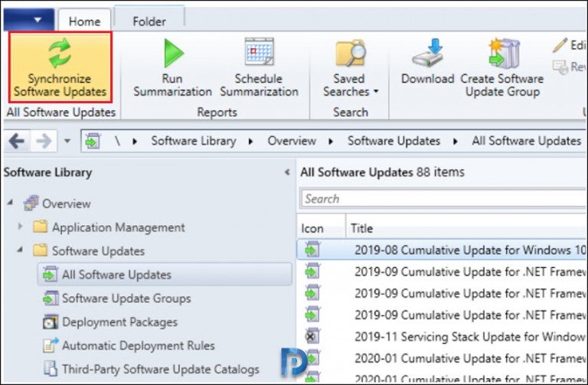Click the Edit pencil icon
Image resolution: width=588 pixels, height=385 pixels.
pos(560,45)
